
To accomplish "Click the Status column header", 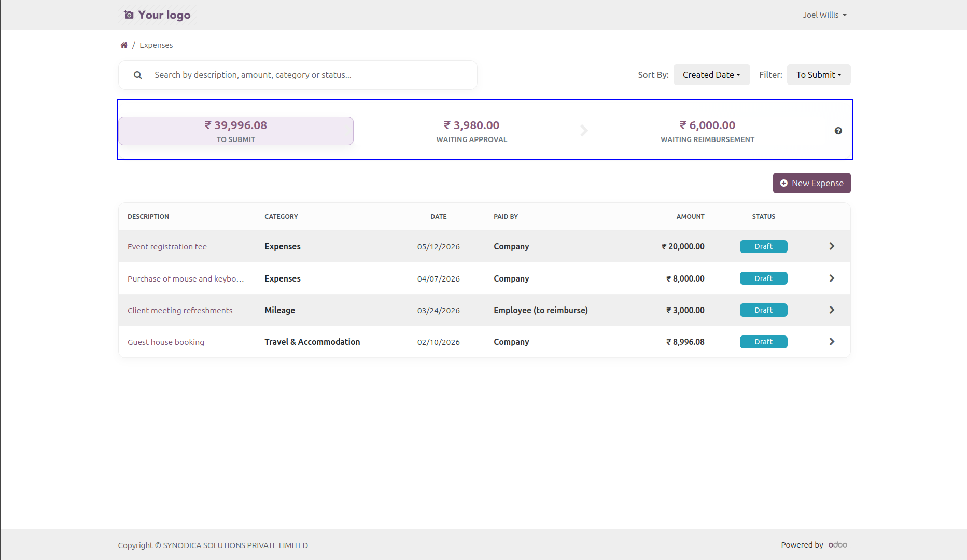I will [763, 217].
